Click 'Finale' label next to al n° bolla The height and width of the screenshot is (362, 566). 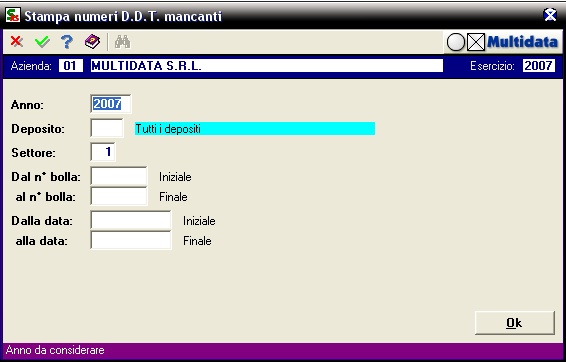click(173, 197)
